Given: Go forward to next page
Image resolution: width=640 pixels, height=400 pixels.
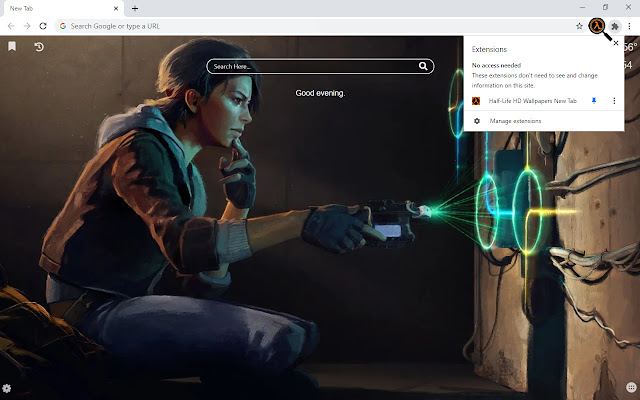Looking at the screenshot, I should (x=27, y=26).
